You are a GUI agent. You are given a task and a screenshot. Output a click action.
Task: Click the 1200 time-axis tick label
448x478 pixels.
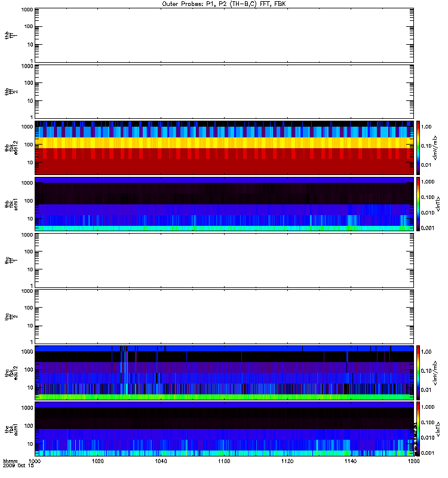[413, 461]
